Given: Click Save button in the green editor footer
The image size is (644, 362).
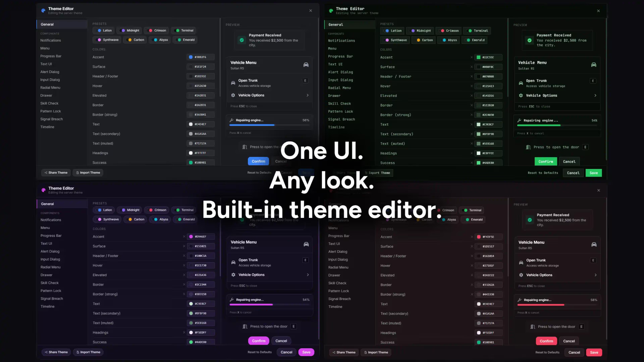Looking at the screenshot, I should pos(594,173).
